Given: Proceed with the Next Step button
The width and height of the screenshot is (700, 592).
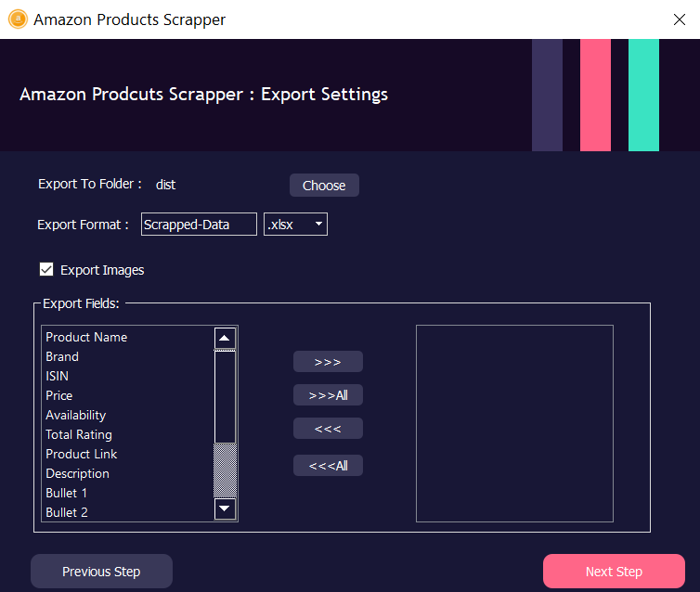Looking at the screenshot, I should [x=614, y=571].
